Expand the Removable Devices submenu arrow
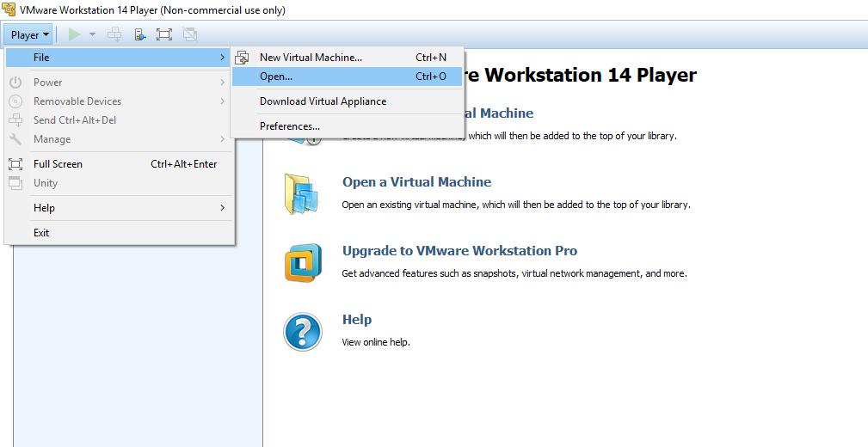 click(x=222, y=101)
